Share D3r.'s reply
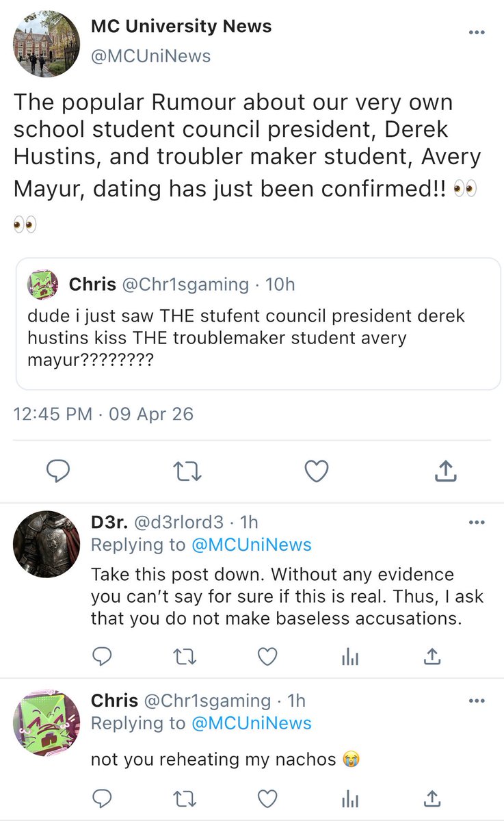This screenshot has width=504, height=821. pos(432,657)
